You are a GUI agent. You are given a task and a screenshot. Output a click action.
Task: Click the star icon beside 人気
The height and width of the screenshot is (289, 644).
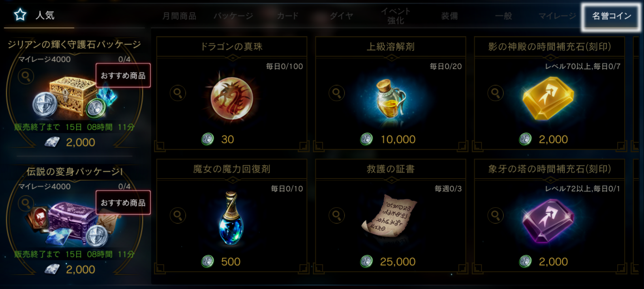(x=20, y=15)
